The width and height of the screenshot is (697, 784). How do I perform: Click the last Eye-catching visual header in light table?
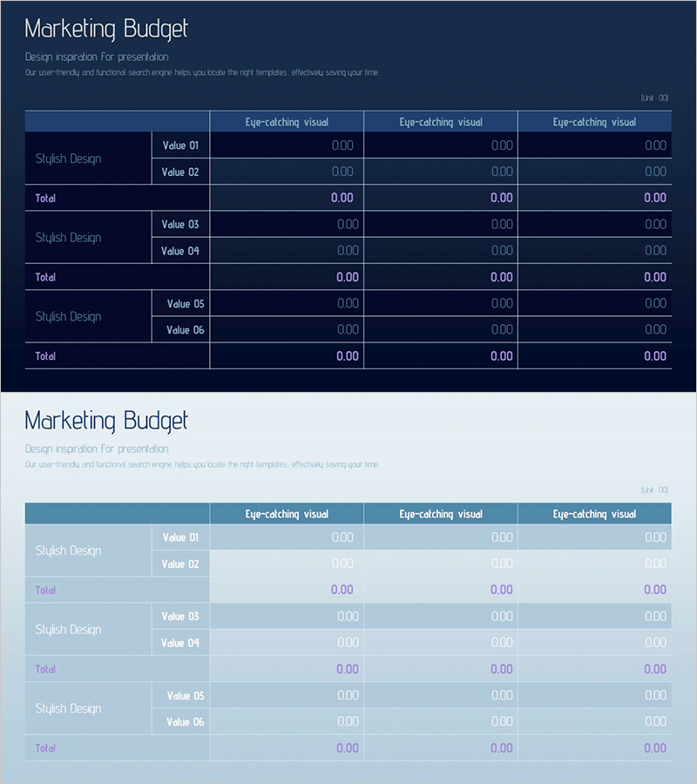[x=594, y=514]
